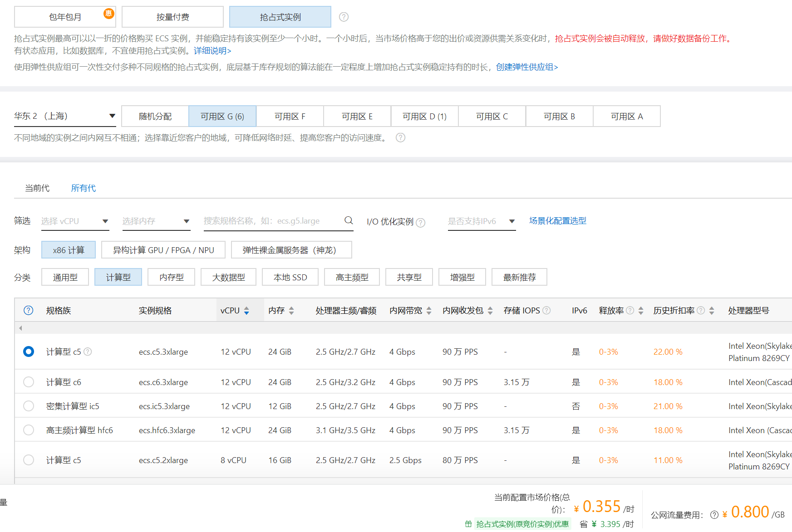Image resolution: width=792 pixels, height=532 pixels.
Task: Choose 随机分配 zone option
Action: click(x=155, y=116)
